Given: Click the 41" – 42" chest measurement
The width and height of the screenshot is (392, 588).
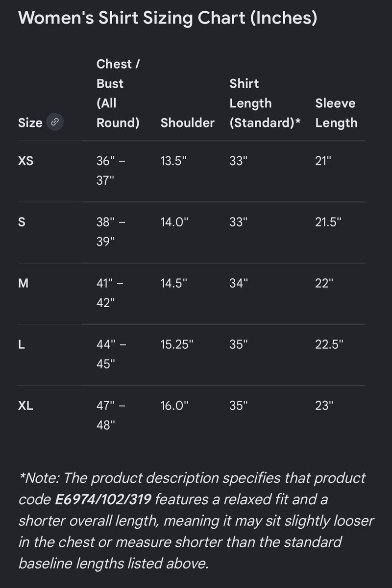Looking at the screenshot, I should [111, 293].
